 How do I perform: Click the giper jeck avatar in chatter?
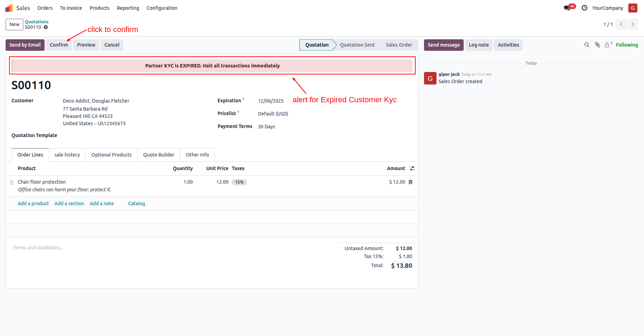click(430, 78)
